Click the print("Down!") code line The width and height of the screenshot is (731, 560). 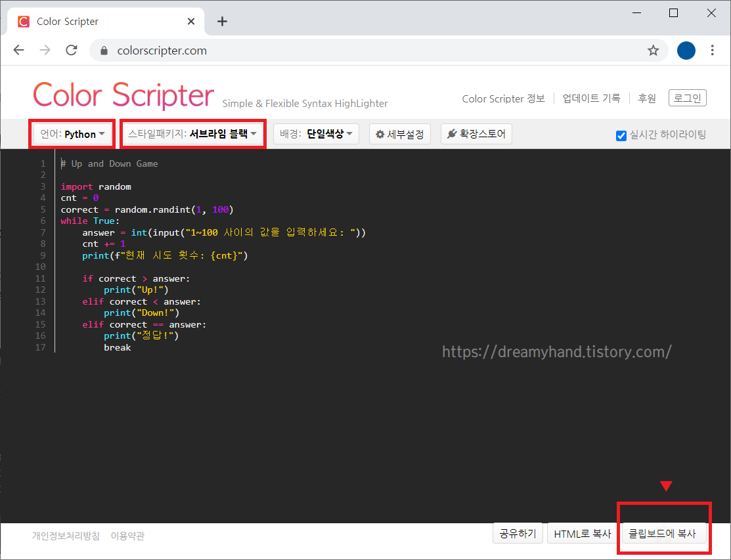point(142,313)
